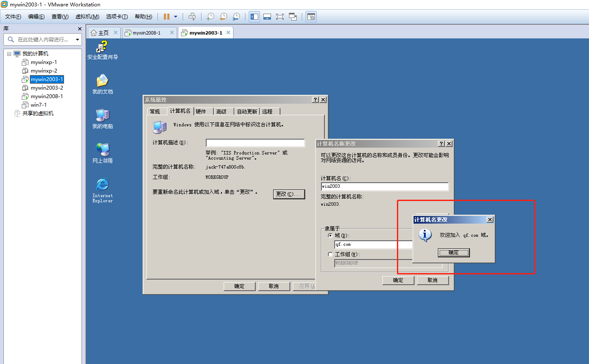Take a snapshot of this virtual machine
The image size is (589, 364).
point(210,17)
